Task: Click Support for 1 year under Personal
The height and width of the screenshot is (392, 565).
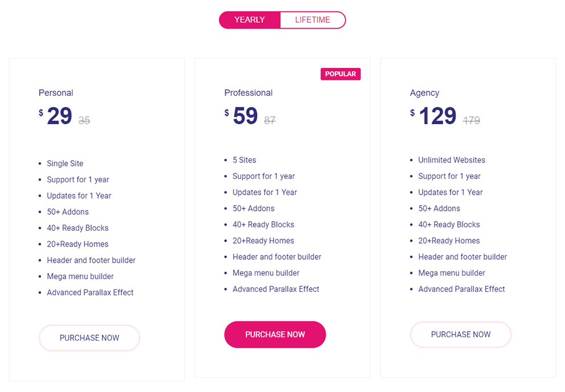Action: [x=78, y=179]
